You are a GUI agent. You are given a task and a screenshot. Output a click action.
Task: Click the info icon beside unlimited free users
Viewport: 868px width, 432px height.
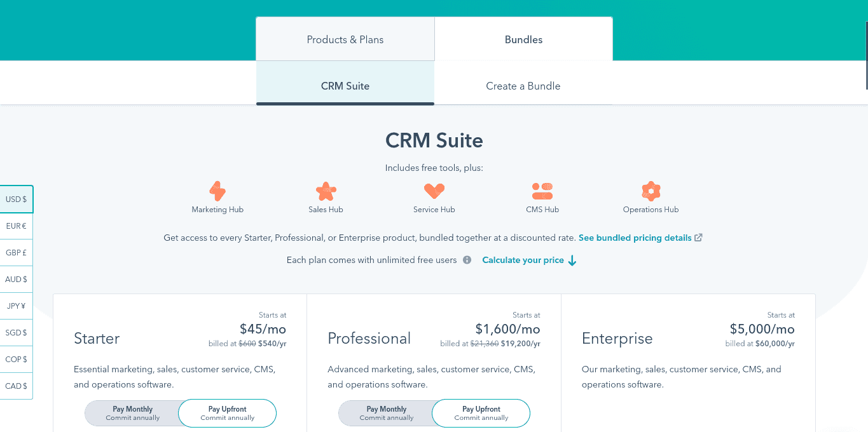point(467,260)
